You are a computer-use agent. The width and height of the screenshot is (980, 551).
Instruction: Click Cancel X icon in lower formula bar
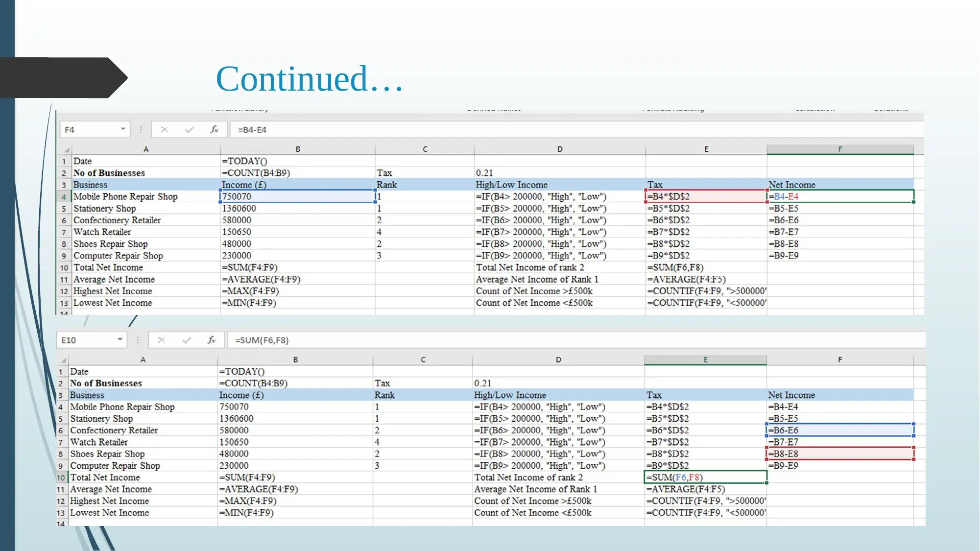161,340
